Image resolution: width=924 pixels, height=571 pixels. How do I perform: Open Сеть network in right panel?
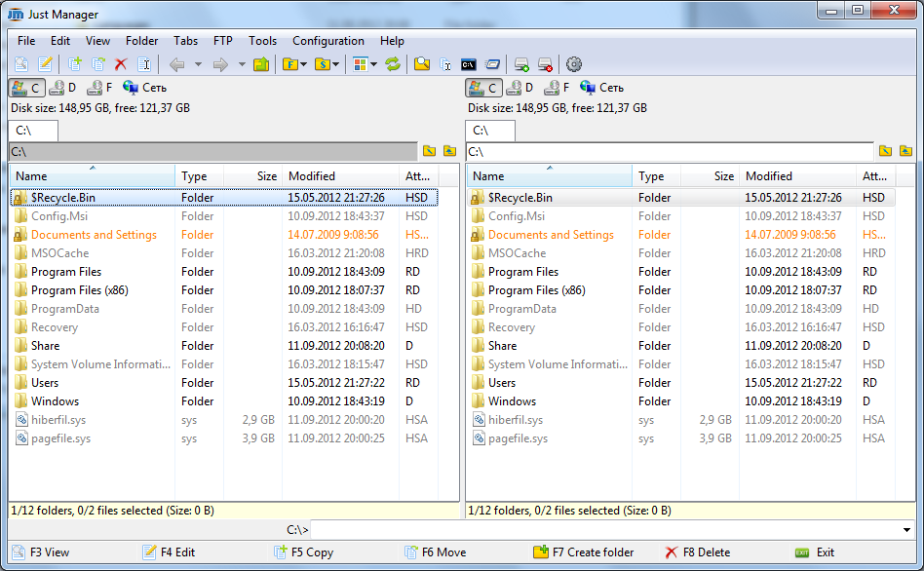pyautogui.click(x=602, y=88)
